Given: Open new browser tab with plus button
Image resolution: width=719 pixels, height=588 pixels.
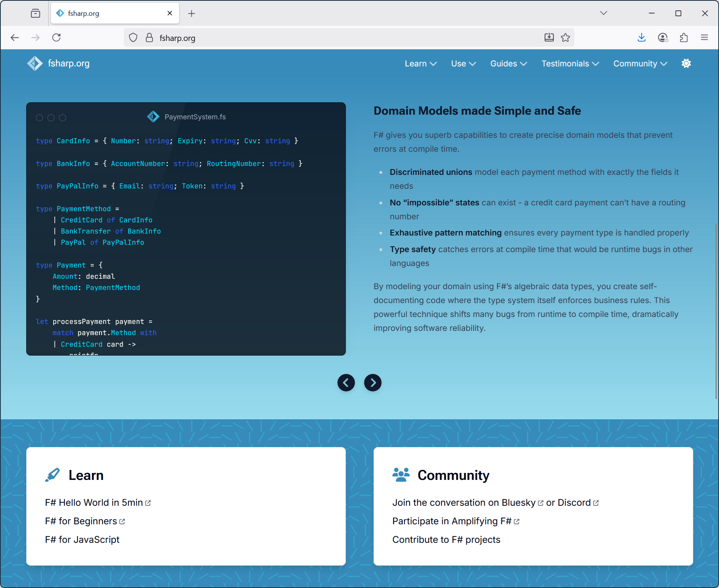Looking at the screenshot, I should coord(191,14).
